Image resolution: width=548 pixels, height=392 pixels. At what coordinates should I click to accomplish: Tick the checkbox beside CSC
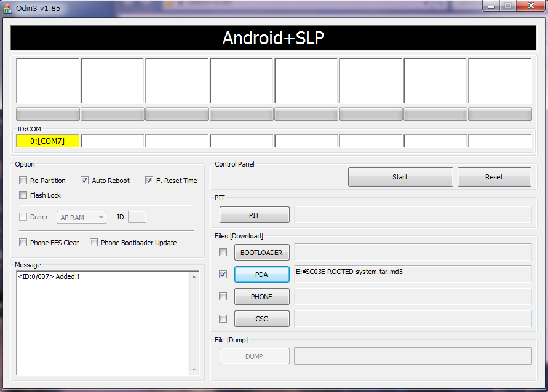pyautogui.click(x=223, y=318)
